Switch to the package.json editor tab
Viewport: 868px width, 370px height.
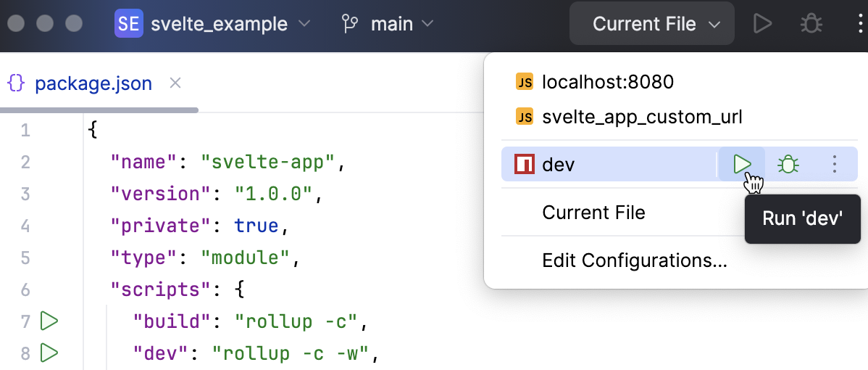[x=93, y=83]
